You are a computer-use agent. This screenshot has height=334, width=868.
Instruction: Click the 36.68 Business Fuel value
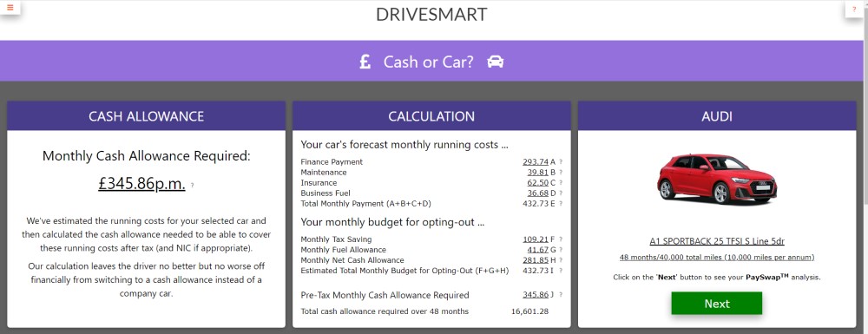[x=537, y=193]
